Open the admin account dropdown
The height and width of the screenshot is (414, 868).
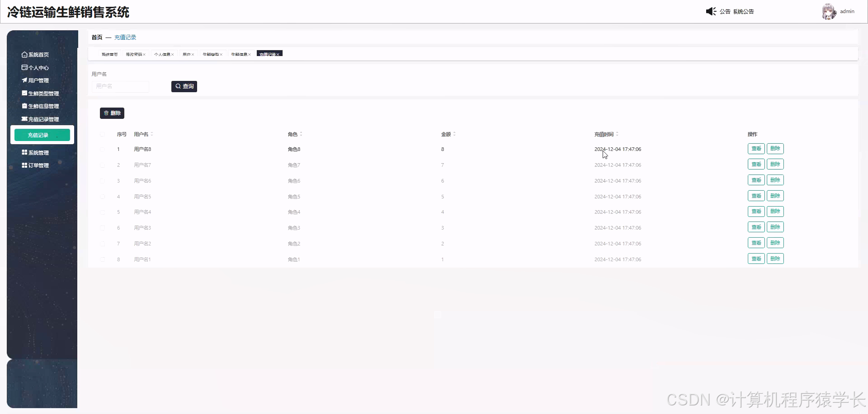(847, 11)
